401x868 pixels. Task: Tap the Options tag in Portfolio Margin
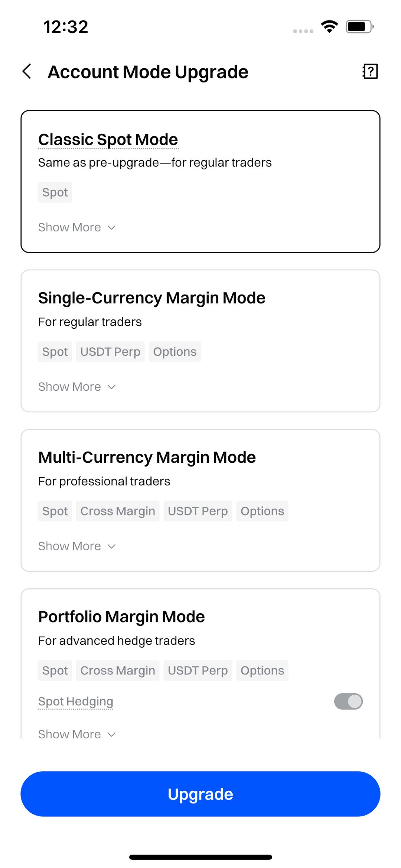pos(262,670)
